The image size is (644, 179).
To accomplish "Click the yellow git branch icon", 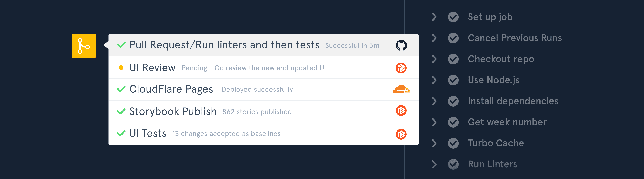I will [x=84, y=46].
